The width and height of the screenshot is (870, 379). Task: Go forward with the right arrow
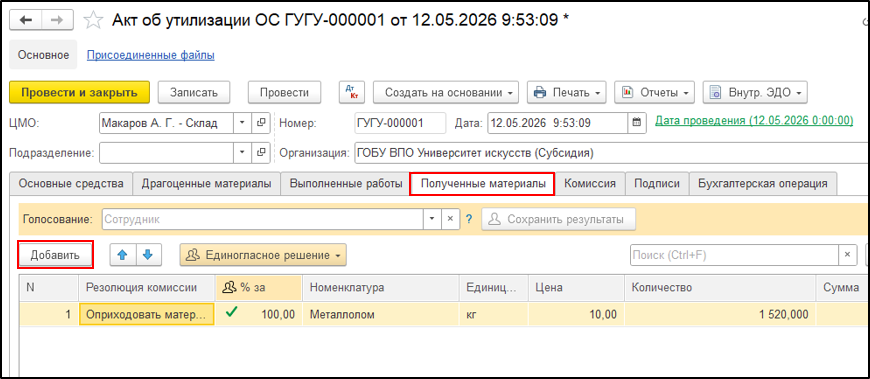(56, 20)
